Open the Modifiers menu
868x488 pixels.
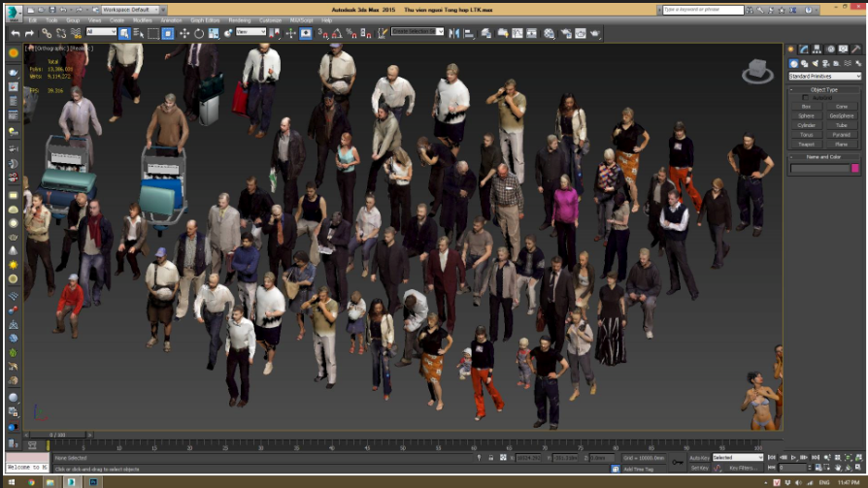tap(143, 20)
